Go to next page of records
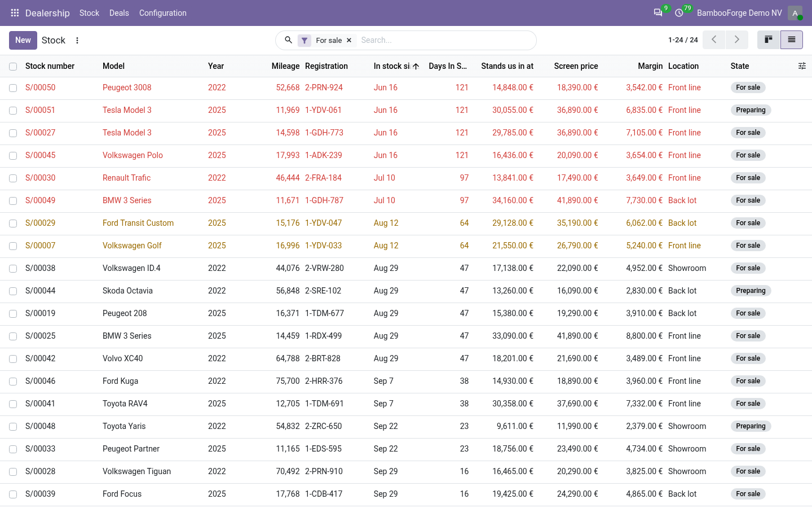Viewport: 812px width, 508px height. tap(736, 40)
